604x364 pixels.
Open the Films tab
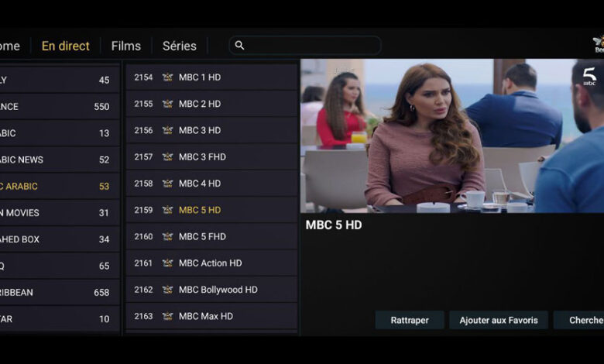tap(126, 46)
